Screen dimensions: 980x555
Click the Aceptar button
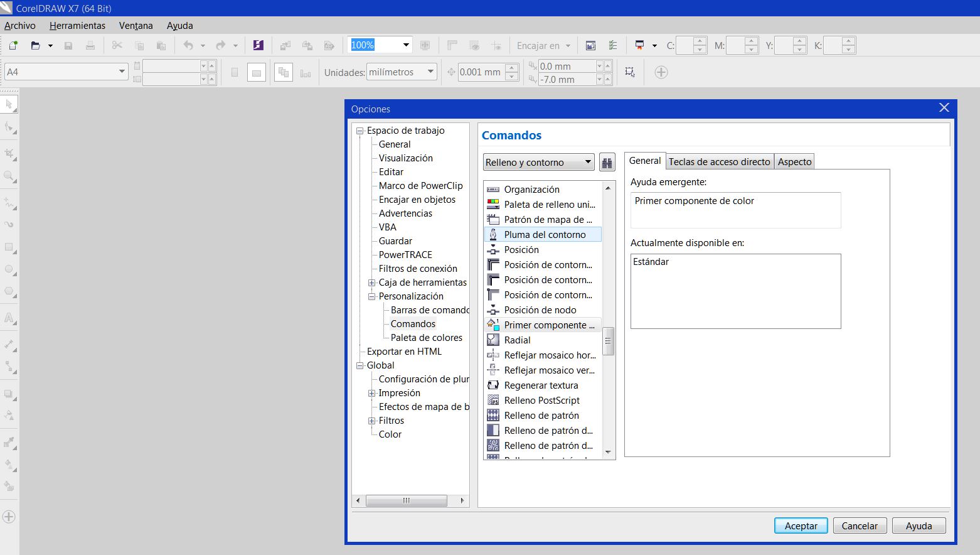coord(801,526)
